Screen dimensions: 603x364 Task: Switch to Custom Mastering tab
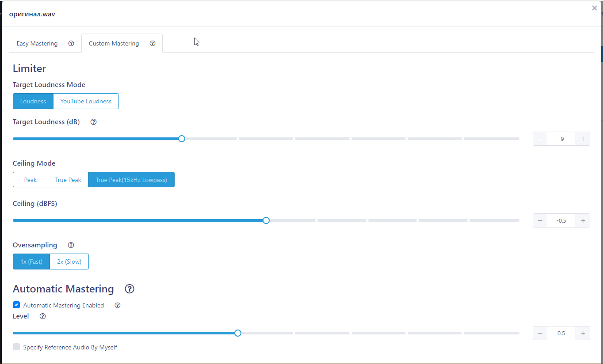pyautogui.click(x=114, y=43)
